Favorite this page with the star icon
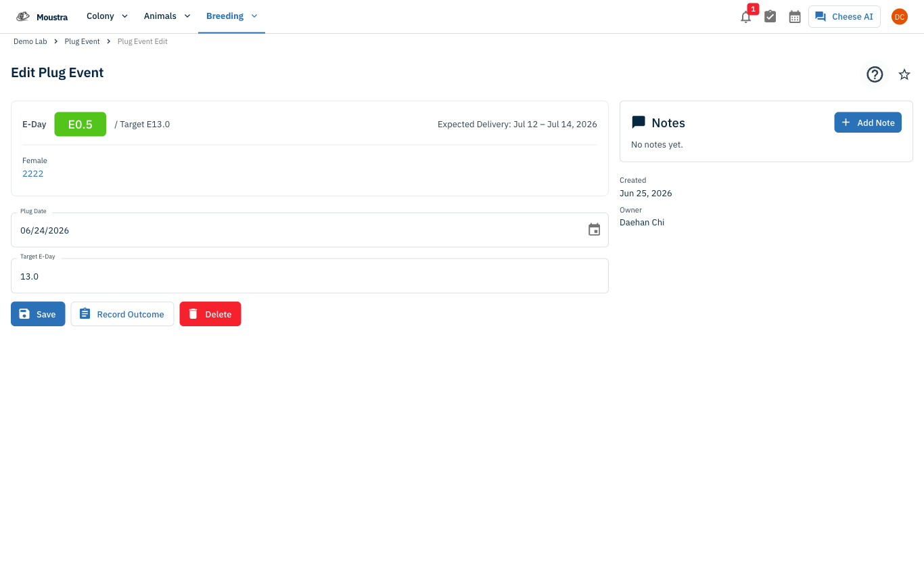 tap(904, 74)
